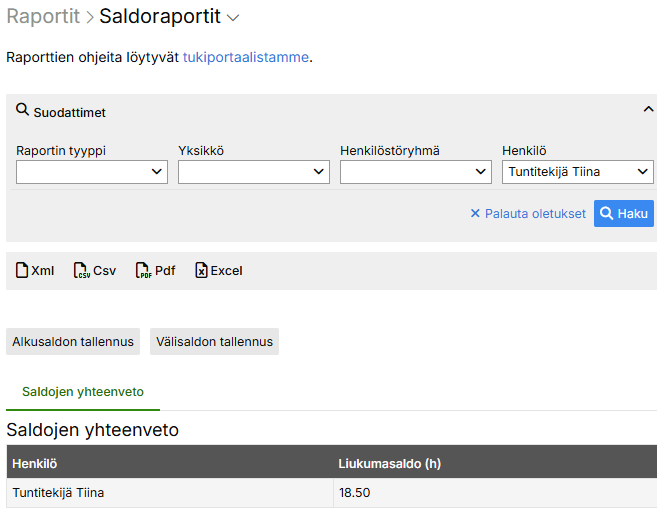Click the magnifier icon beside Suodattimet

pyautogui.click(x=23, y=111)
